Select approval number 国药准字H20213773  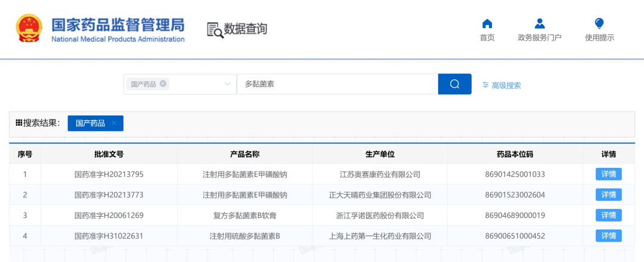pyautogui.click(x=109, y=195)
